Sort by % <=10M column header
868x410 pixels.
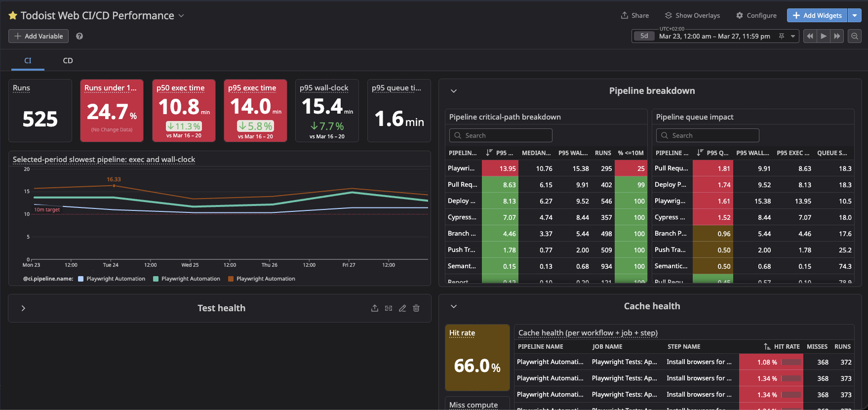tap(631, 153)
